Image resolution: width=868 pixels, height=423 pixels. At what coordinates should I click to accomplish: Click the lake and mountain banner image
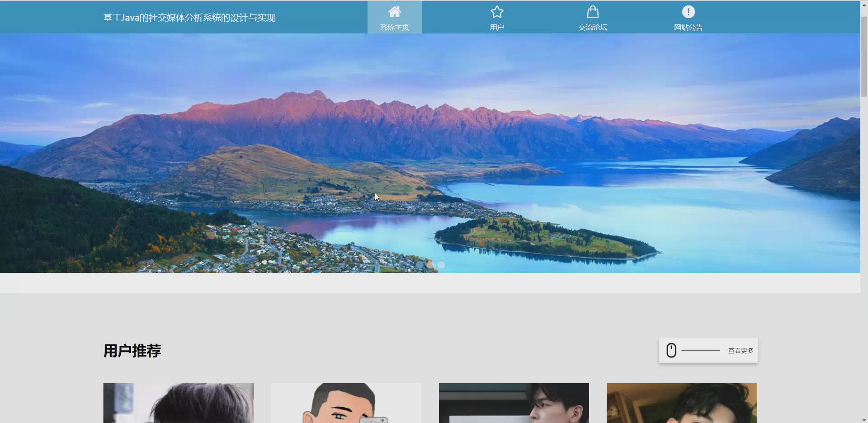click(430, 153)
